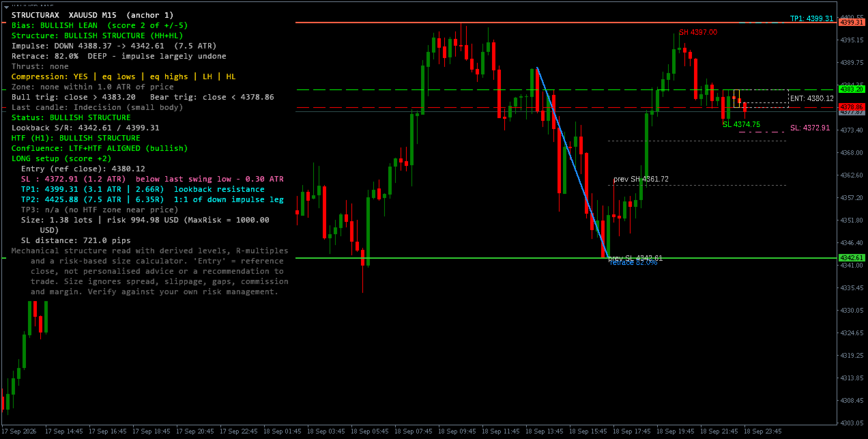Image resolution: width=868 pixels, height=439 pixels.
Task: Click the 4368.00 price scale value
Action: [852, 152]
